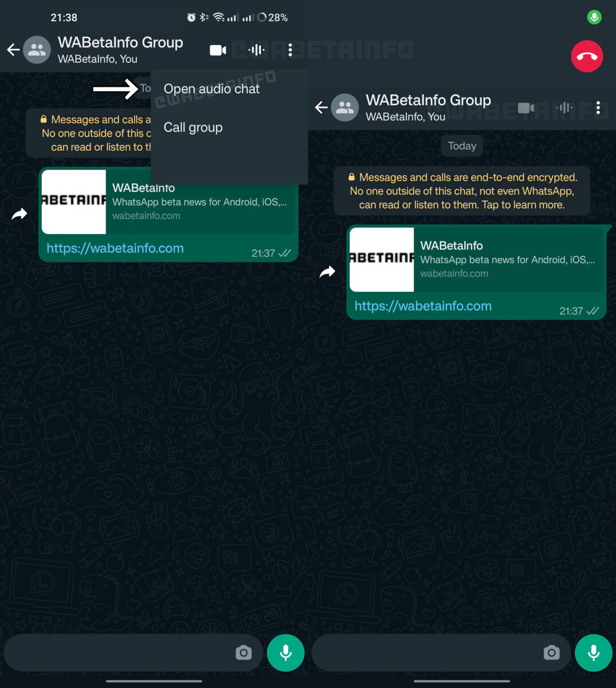
Task: Start a video call in the left screen
Action: click(218, 50)
